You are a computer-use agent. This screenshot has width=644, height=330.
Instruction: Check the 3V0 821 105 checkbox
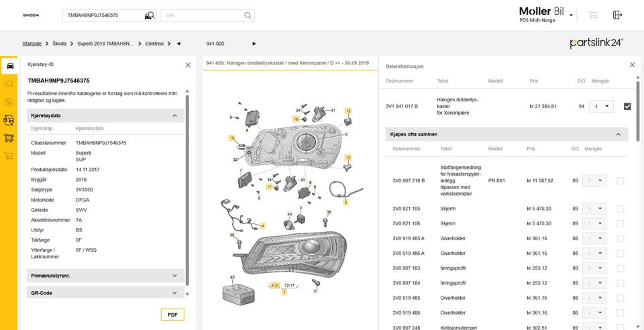[620, 209]
